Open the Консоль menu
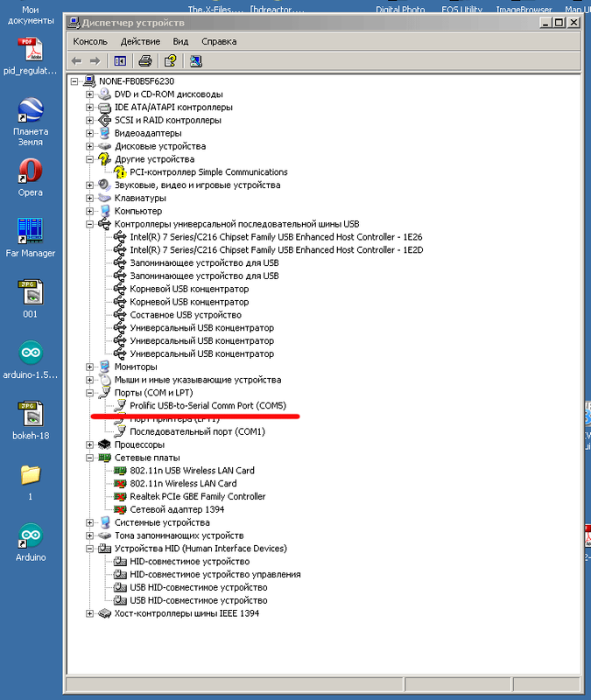Image resolution: width=591 pixels, height=700 pixels. click(x=90, y=41)
